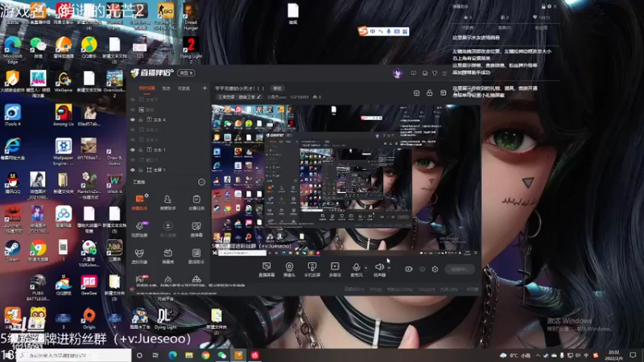
Task: Open WeGame desktop shortcut
Action: click(64, 81)
